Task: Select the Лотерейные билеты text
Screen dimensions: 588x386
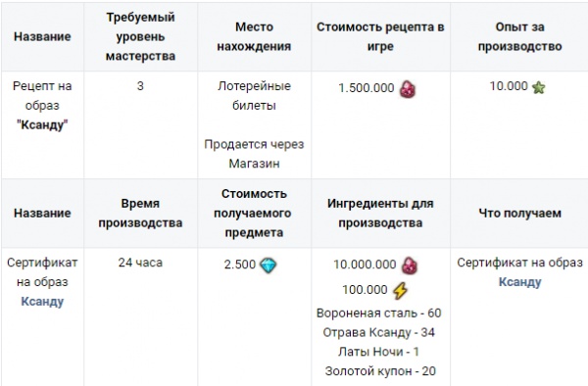Action: tap(254, 96)
